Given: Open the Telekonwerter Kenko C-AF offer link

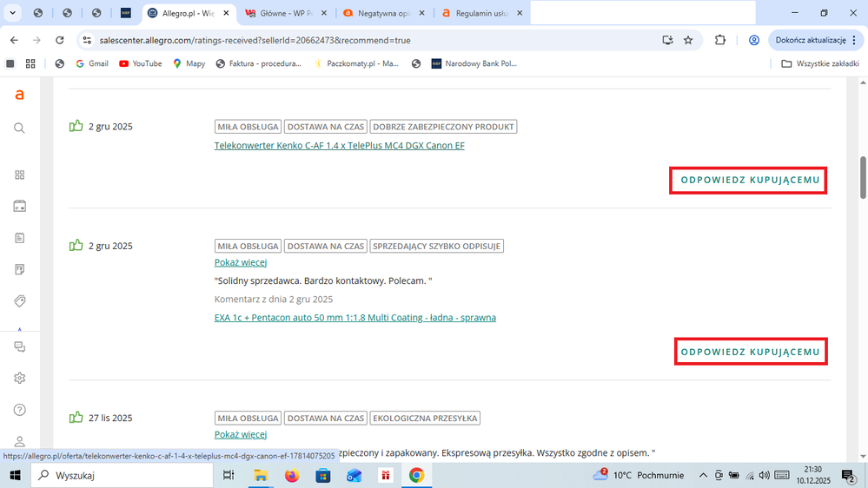Looking at the screenshot, I should click(x=339, y=146).
